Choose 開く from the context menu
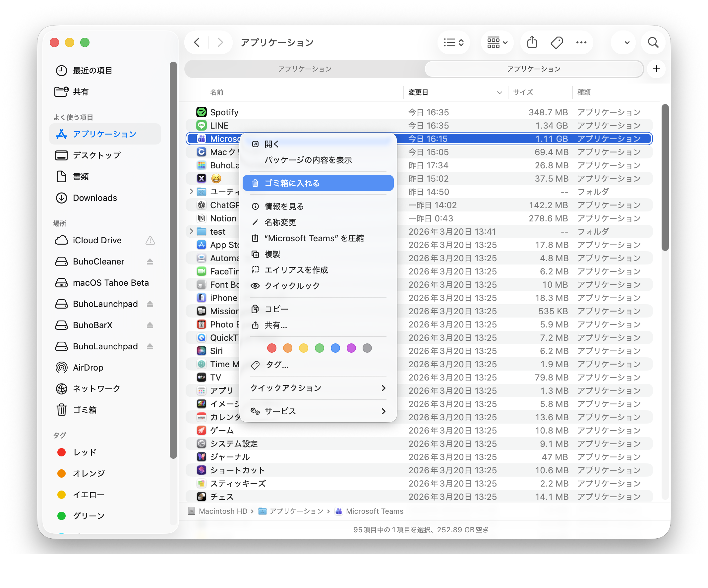 tap(318, 144)
